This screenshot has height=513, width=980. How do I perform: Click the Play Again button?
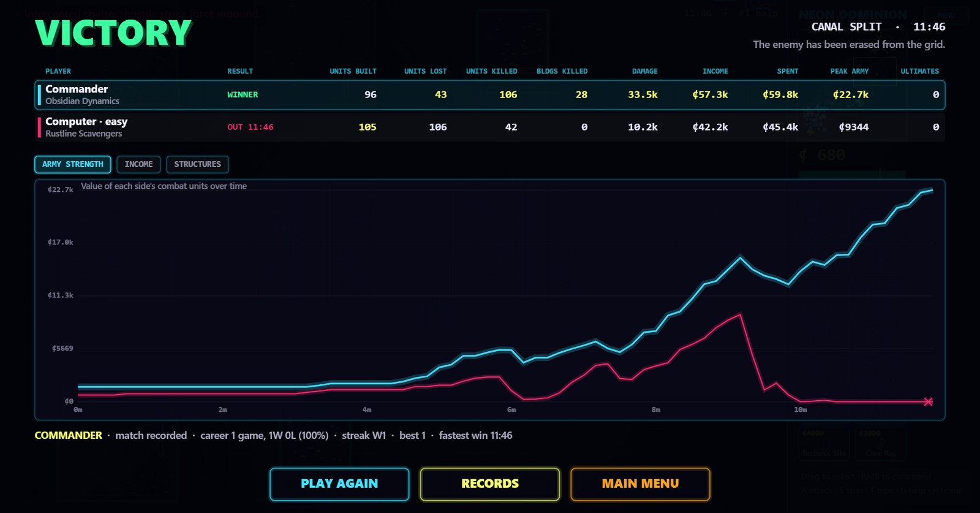pos(339,484)
